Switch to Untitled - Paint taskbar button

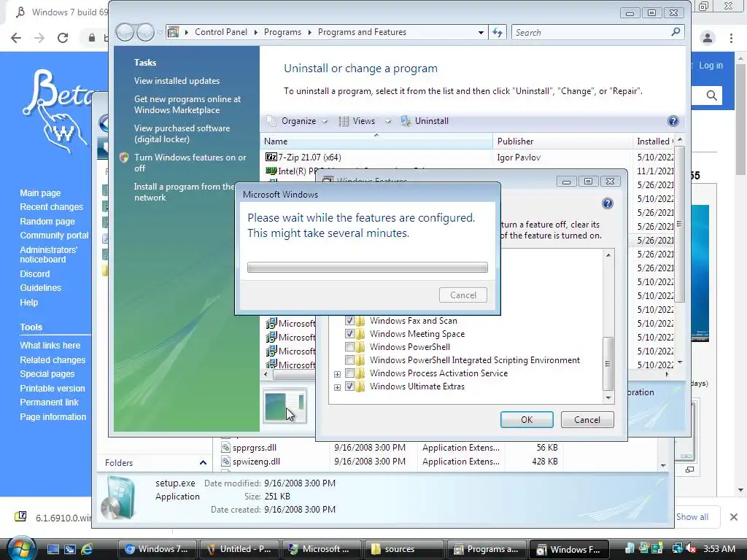tap(239, 549)
